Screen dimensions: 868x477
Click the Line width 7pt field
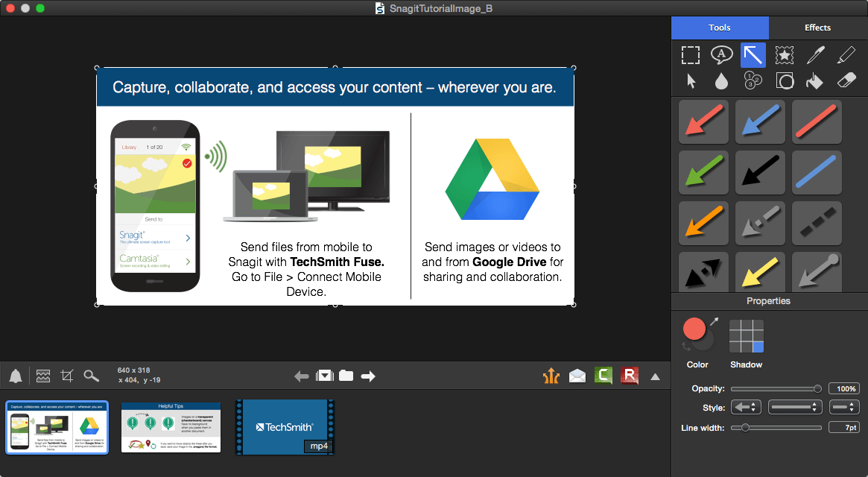tap(843, 427)
